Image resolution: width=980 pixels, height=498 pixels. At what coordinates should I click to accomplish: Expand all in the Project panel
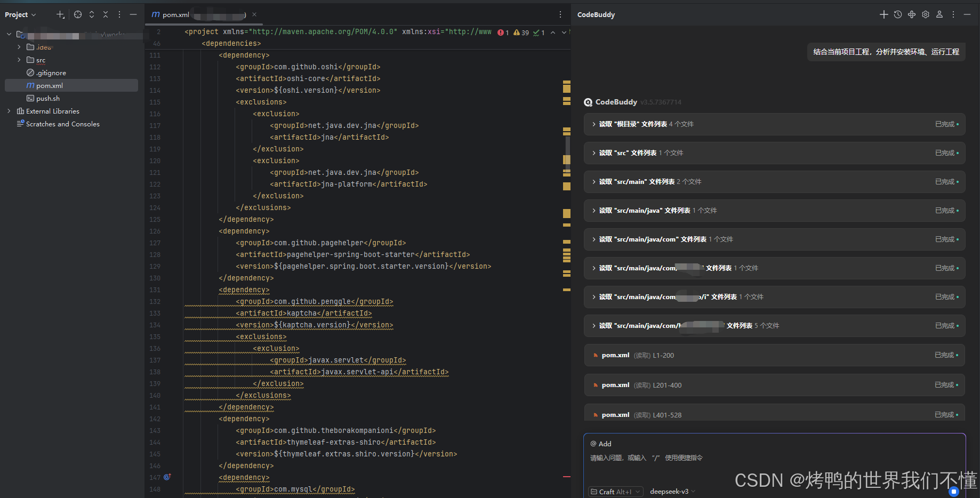coord(92,15)
